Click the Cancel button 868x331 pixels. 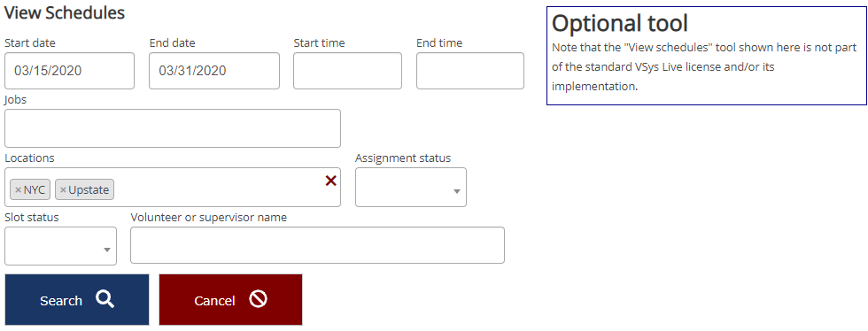click(x=231, y=299)
